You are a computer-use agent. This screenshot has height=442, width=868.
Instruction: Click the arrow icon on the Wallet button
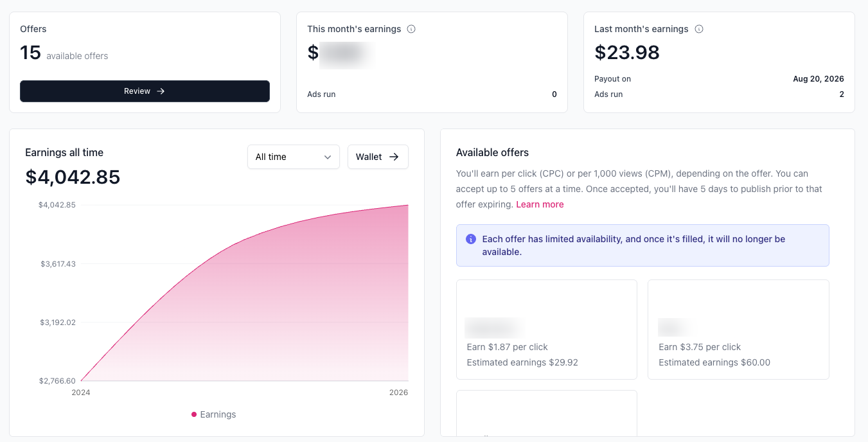click(394, 157)
